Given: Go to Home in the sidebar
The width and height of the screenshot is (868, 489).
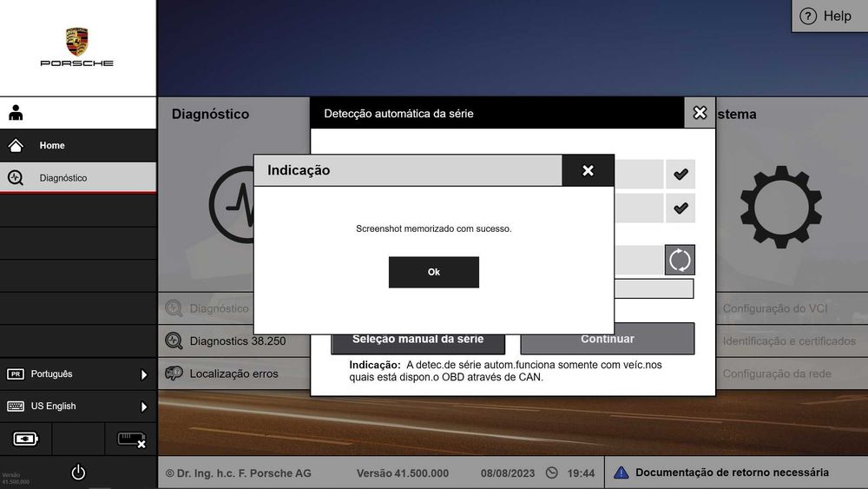Looking at the screenshot, I should [78, 145].
